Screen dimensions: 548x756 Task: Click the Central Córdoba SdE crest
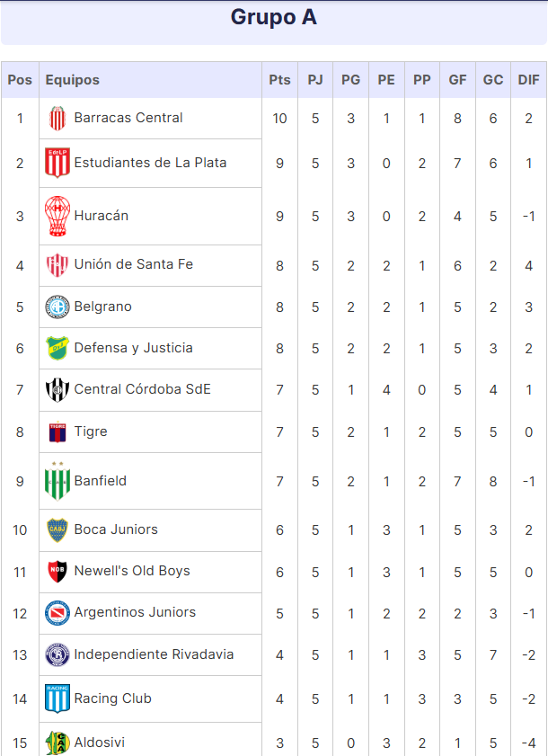tap(57, 389)
